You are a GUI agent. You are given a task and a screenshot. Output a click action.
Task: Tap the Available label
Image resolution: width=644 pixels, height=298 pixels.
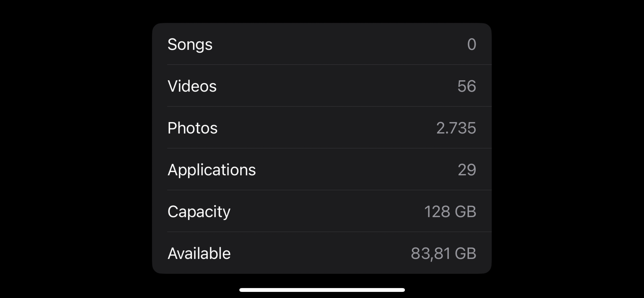tap(199, 253)
